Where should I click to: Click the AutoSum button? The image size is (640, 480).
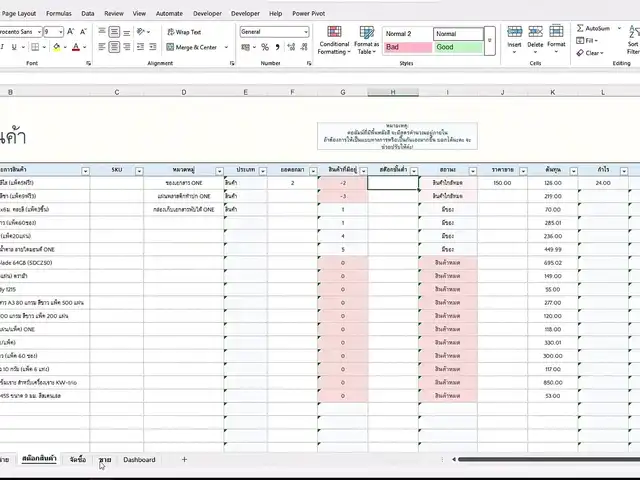coord(594,28)
